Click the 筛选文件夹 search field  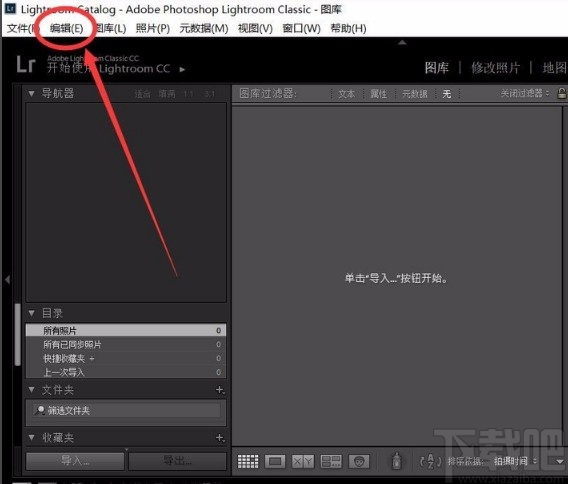click(127, 410)
